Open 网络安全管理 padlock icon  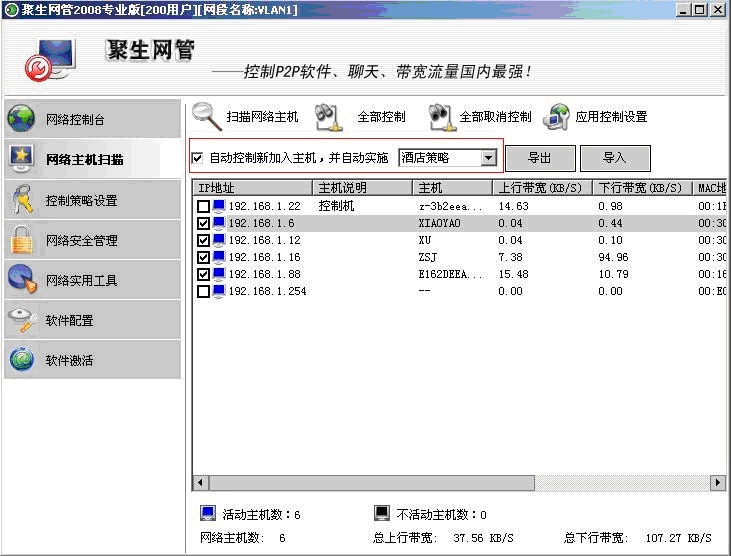click(x=21, y=240)
